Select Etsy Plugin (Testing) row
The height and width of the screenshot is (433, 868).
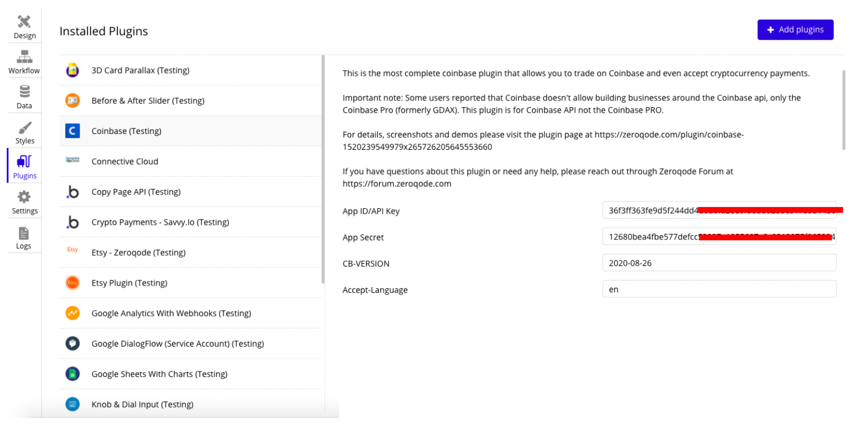pyautogui.click(x=190, y=283)
